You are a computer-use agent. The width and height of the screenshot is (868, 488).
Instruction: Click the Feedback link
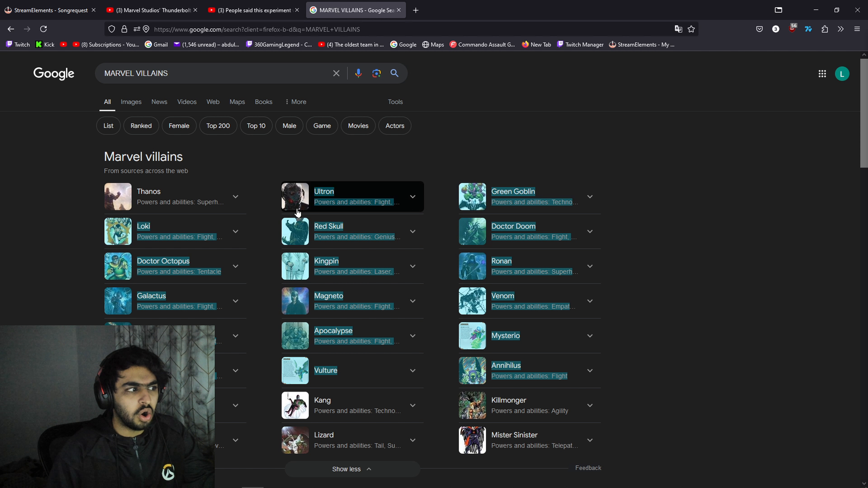(588, 468)
